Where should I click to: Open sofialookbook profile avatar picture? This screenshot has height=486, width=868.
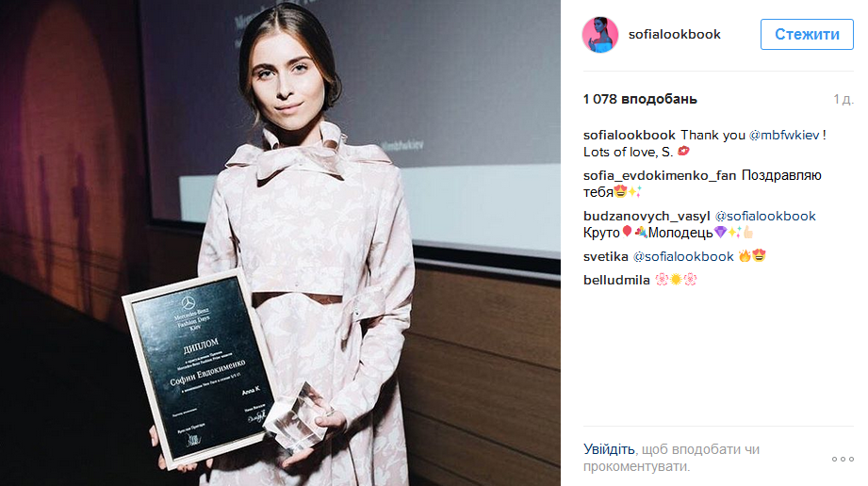coord(600,34)
